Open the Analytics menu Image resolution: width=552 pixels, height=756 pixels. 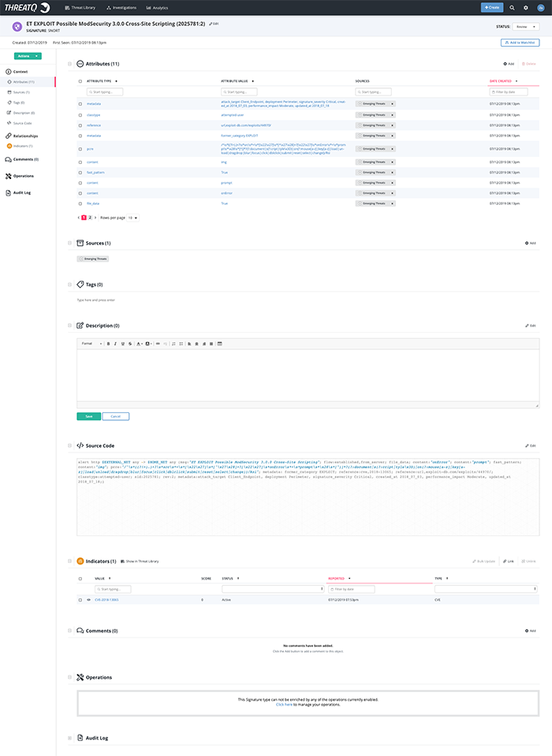(157, 8)
